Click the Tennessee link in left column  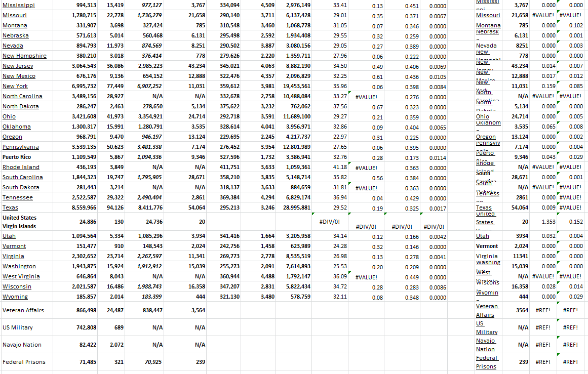click(18, 197)
